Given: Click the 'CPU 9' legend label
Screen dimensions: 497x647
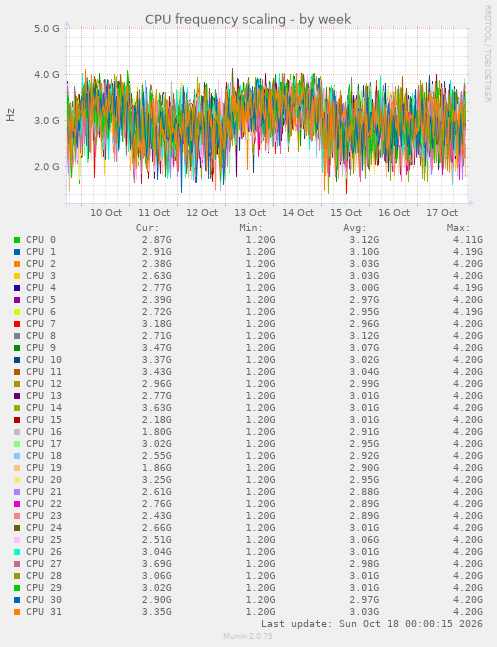Looking at the screenshot, I should 41,347.
